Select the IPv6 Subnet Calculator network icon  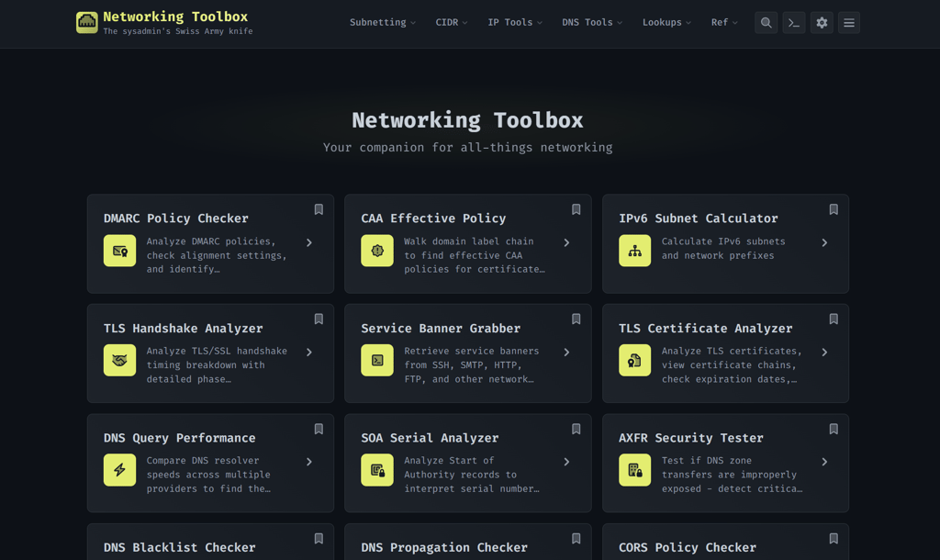[x=634, y=250]
